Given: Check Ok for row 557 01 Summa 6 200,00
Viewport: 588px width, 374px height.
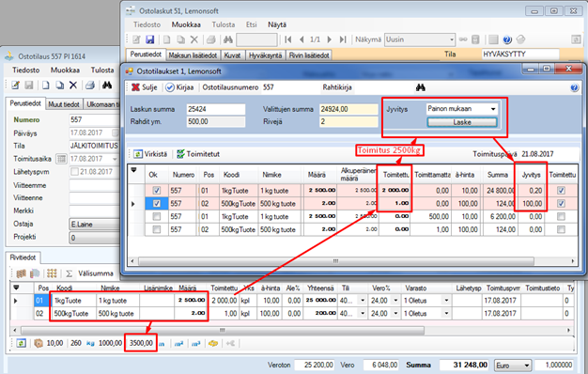Looking at the screenshot, I should point(156,216).
